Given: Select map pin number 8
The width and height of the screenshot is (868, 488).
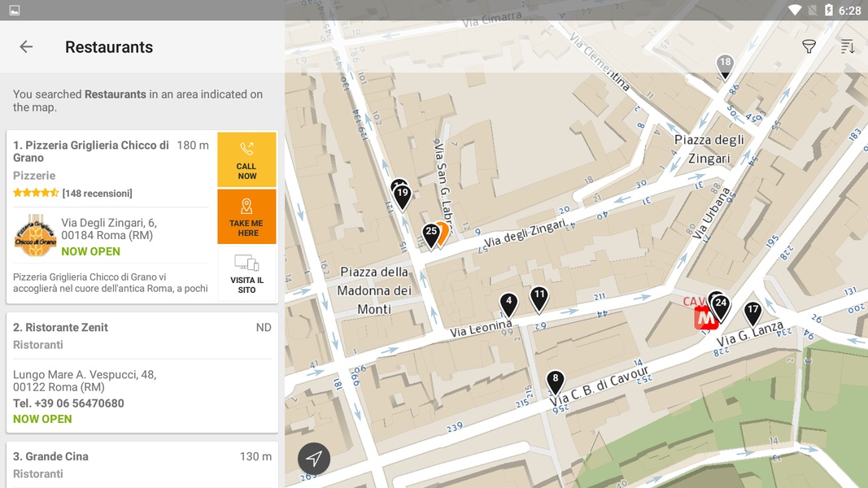Looking at the screenshot, I should 556,381.
